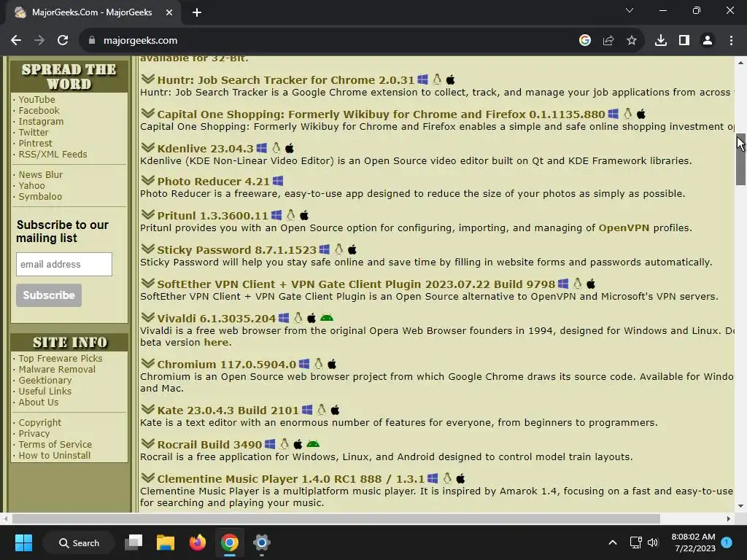
Task: Select the MajorGeeks.Com tab
Action: click(92, 12)
